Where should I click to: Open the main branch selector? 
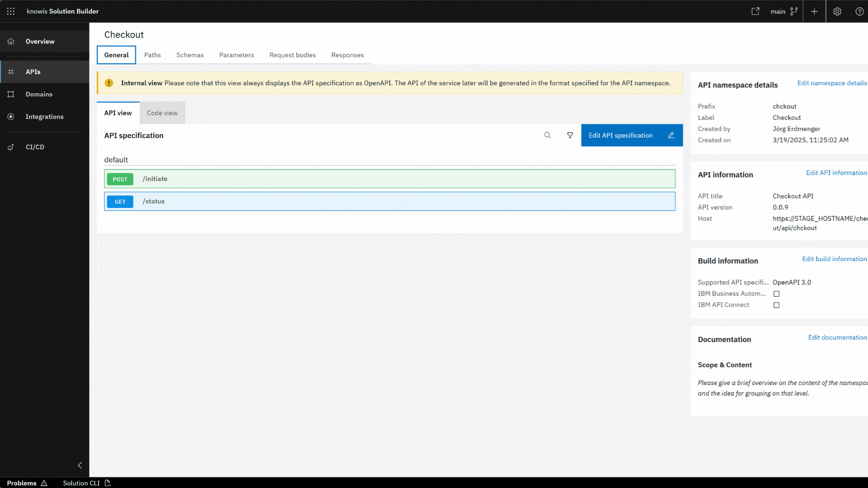tap(784, 11)
